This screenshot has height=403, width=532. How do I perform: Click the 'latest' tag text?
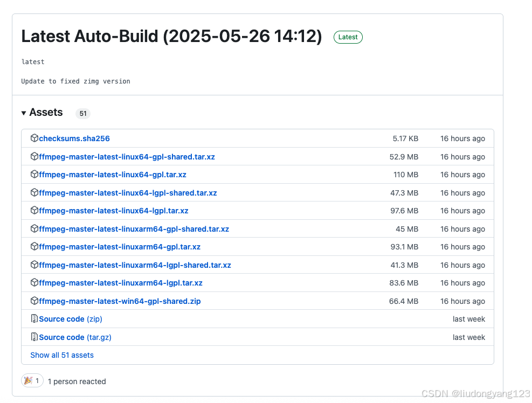pyautogui.click(x=33, y=62)
